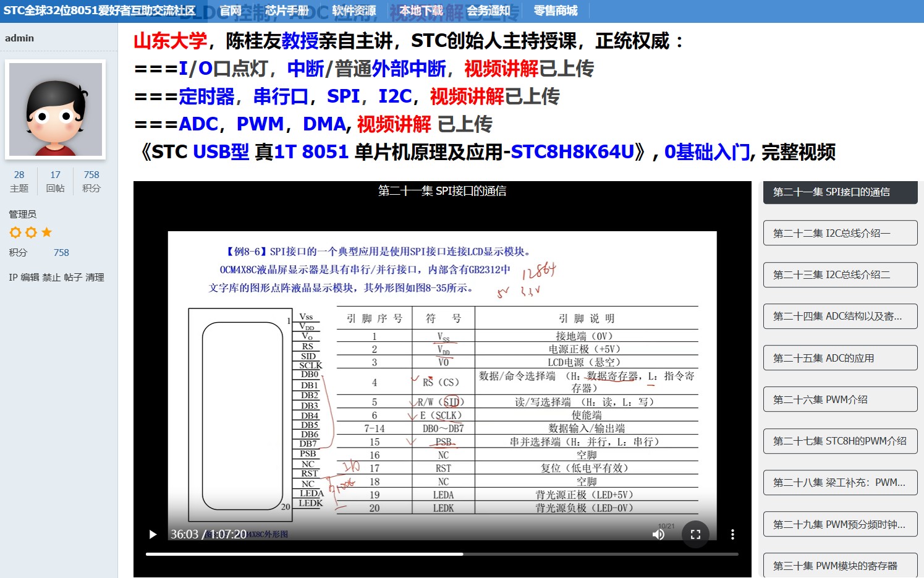Select episode 第二十四集 ADC结构以及寄...
924x578 pixels.
click(x=840, y=316)
